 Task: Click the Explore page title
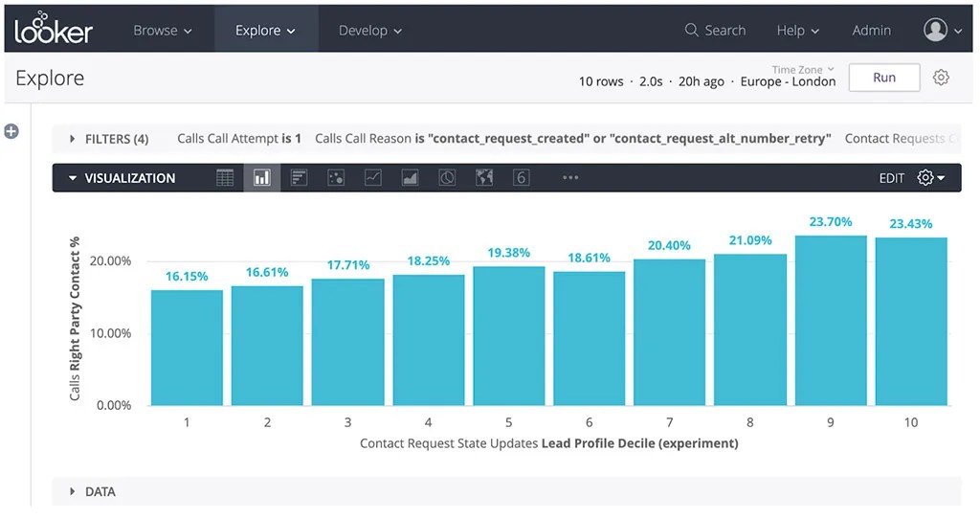coord(50,79)
